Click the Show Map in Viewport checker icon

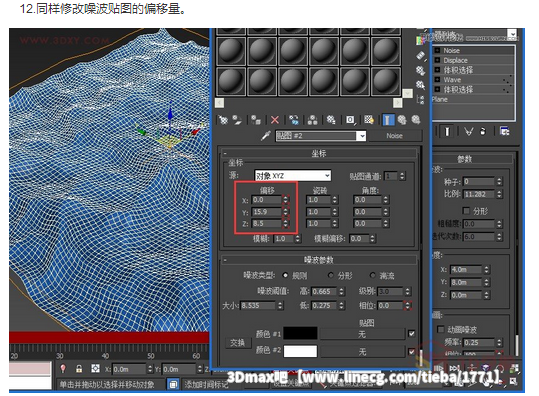click(x=368, y=120)
